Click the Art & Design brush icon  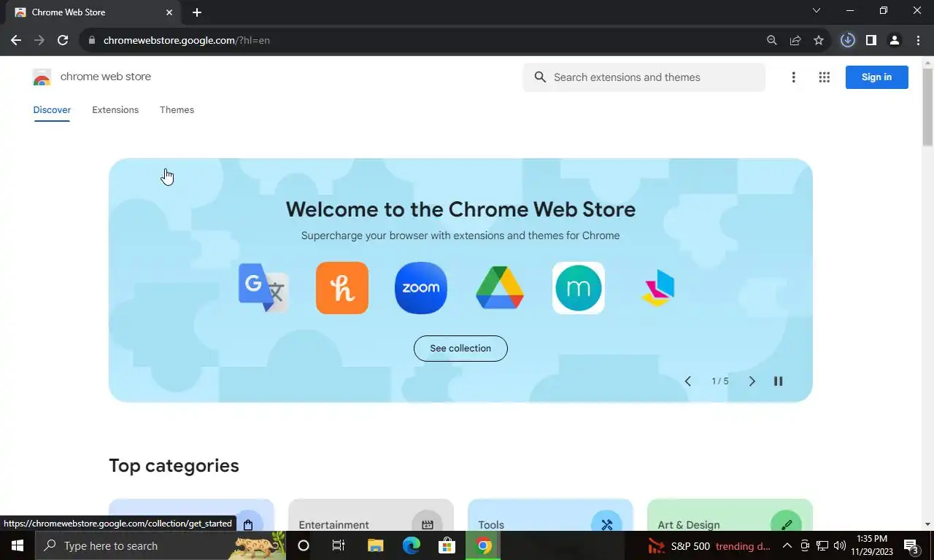tap(786, 524)
